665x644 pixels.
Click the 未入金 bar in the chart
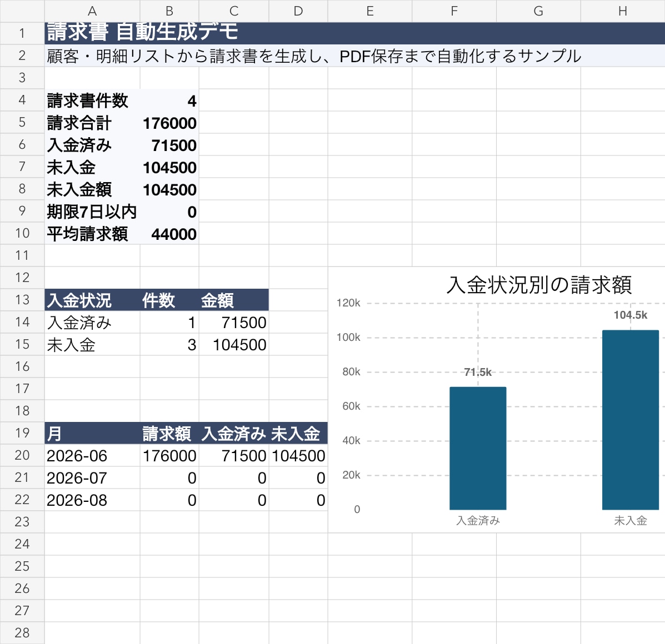click(631, 420)
